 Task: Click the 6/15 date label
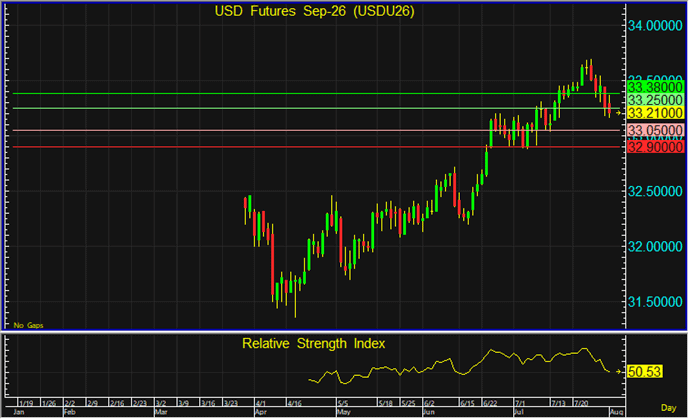click(x=468, y=403)
